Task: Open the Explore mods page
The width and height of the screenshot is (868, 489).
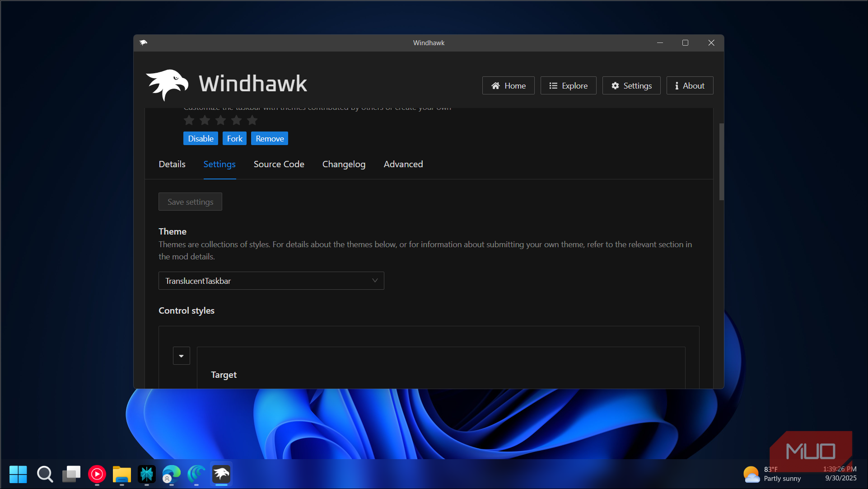Action: (568, 85)
